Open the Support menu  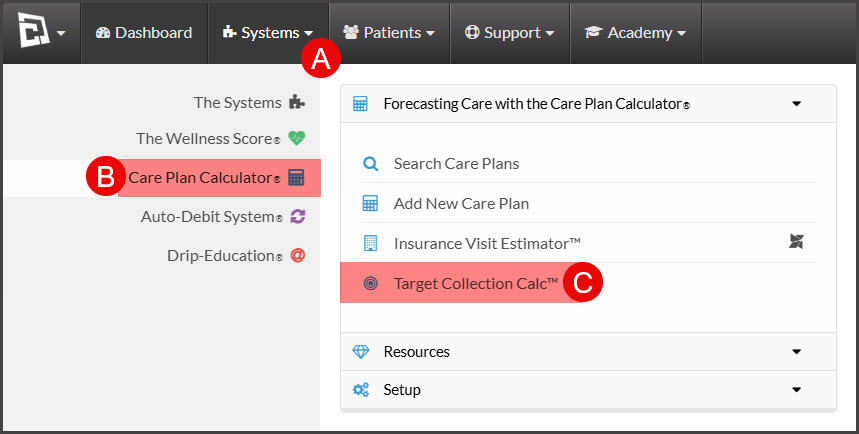pyautogui.click(x=509, y=33)
